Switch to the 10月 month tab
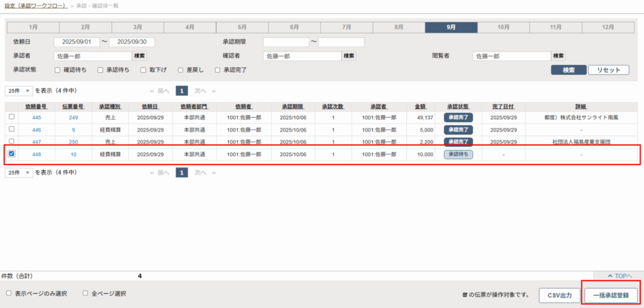 pyautogui.click(x=503, y=27)
